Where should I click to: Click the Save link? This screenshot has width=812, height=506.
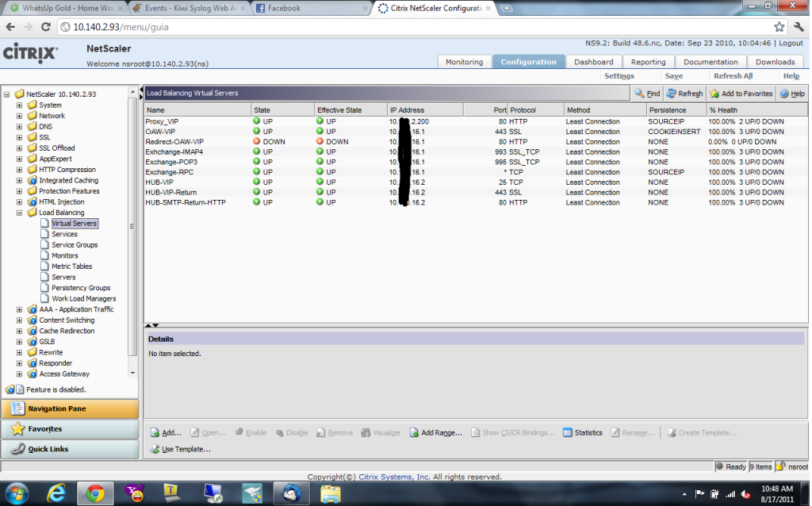(674, 75)
